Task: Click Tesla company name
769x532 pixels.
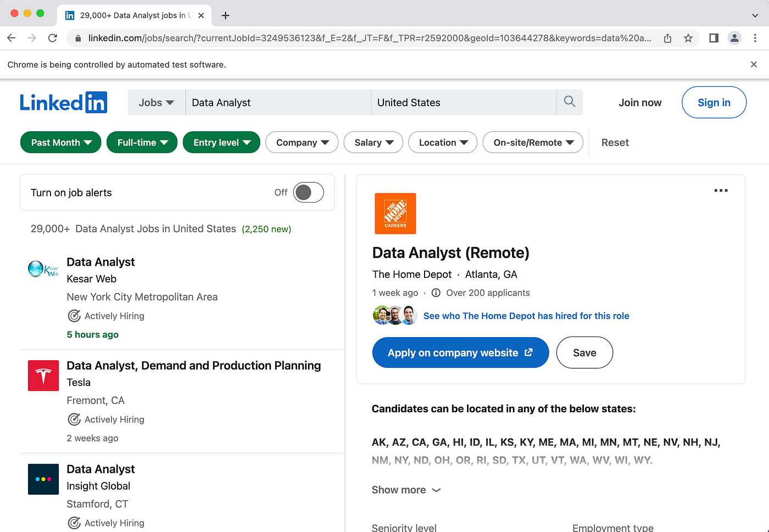Action: (x=79, y=382)
